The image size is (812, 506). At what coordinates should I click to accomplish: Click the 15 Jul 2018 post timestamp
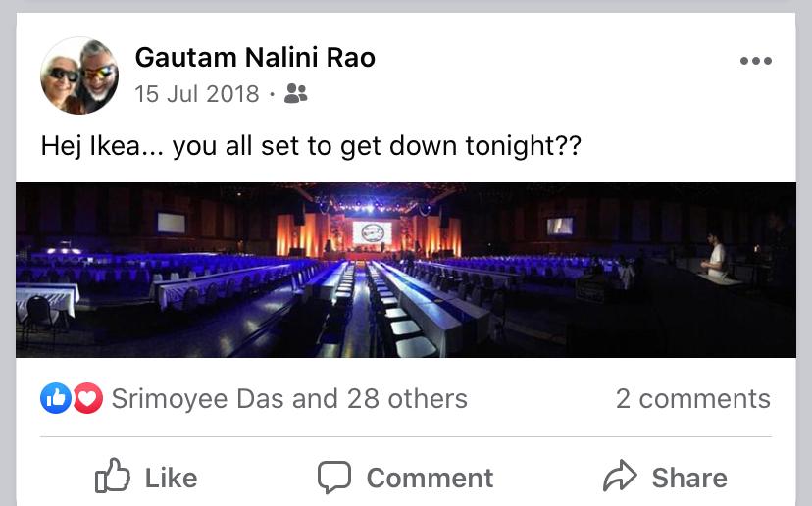point(196,94)
